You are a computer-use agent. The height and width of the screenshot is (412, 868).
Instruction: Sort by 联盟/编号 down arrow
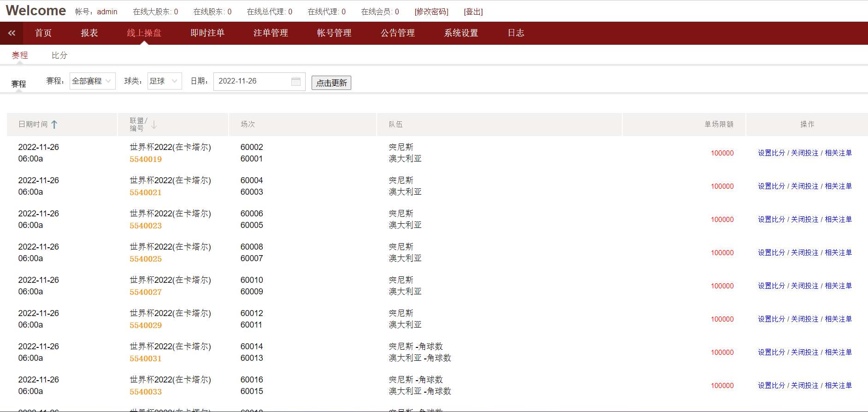154,125
